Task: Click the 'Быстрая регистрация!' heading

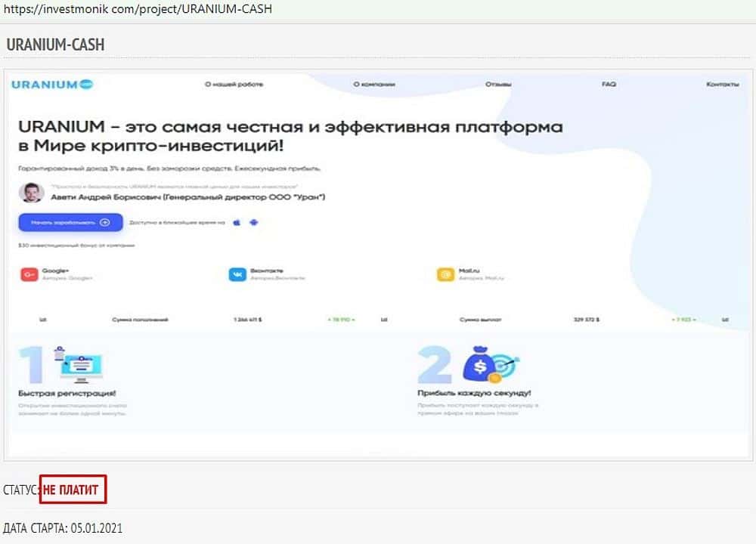Action: (67, 393)
